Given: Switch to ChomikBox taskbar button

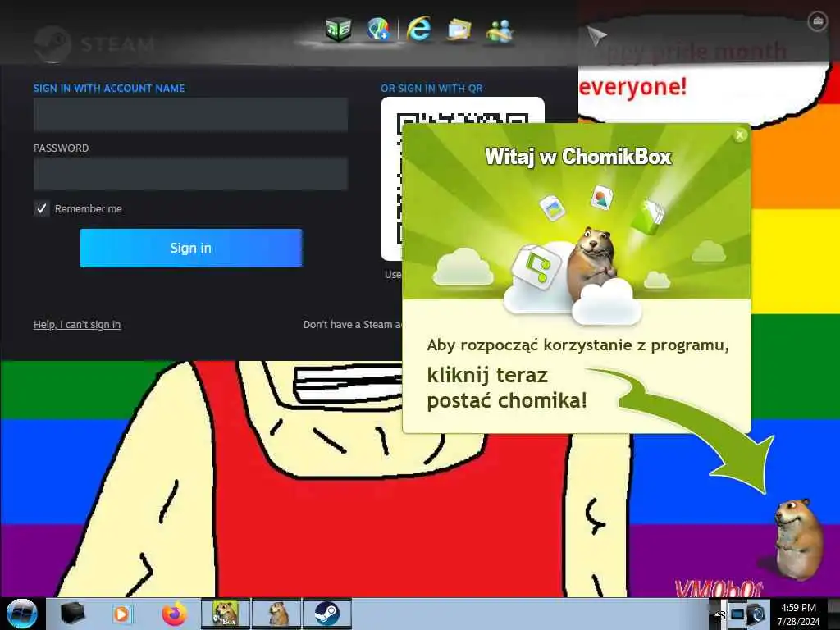Looking at the screenshot, I should click(226, 614).
